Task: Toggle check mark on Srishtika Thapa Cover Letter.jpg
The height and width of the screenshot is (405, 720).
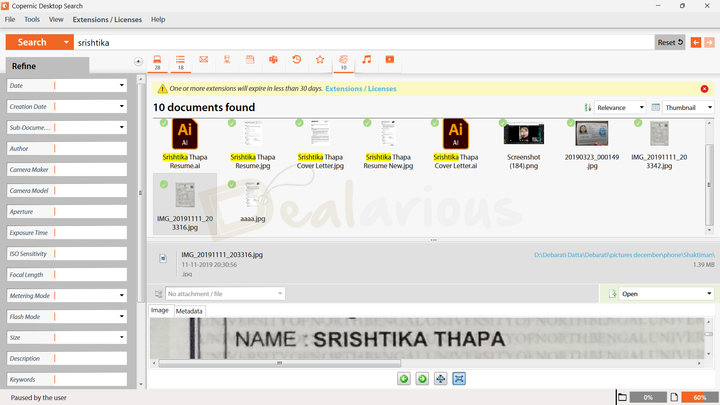Action: (x=299, y=123)
